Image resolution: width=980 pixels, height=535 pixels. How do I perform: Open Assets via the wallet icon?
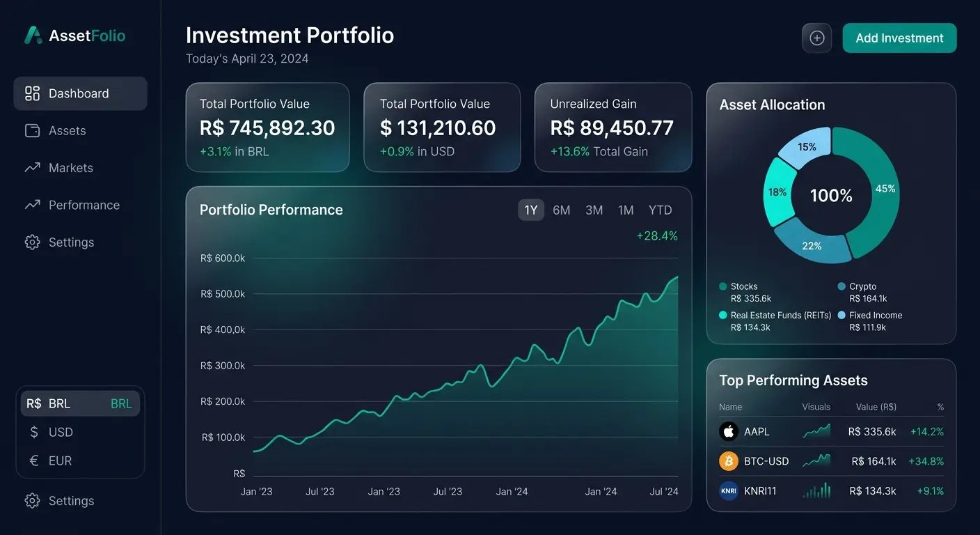pyautogui.click(x=32, y=131)
